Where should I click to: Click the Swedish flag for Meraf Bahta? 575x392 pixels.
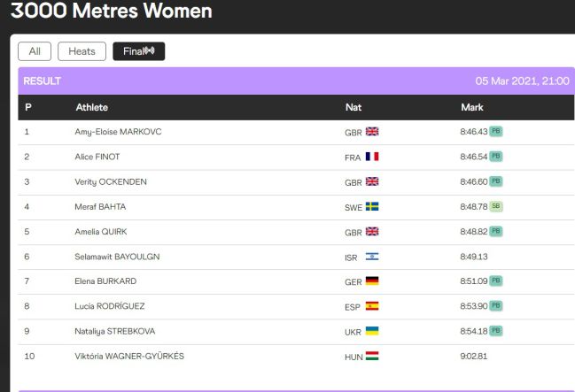coord(372,207)
